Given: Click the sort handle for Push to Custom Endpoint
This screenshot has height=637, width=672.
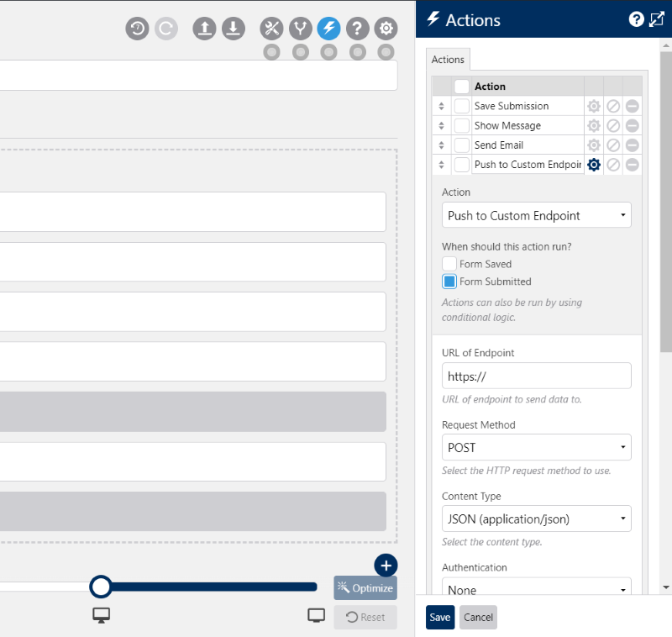Looking at the screenshot, I should [442, 165].
